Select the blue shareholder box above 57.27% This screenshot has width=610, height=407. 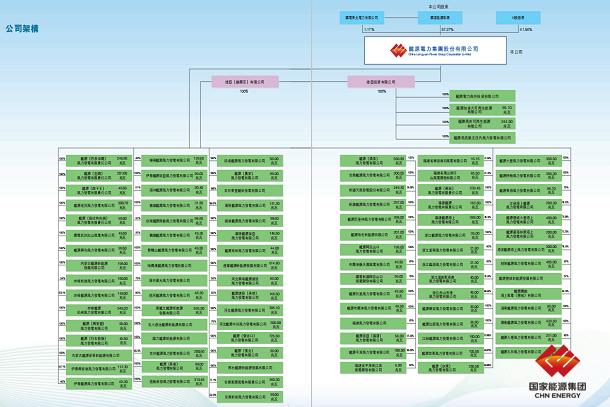pos(435,18)
